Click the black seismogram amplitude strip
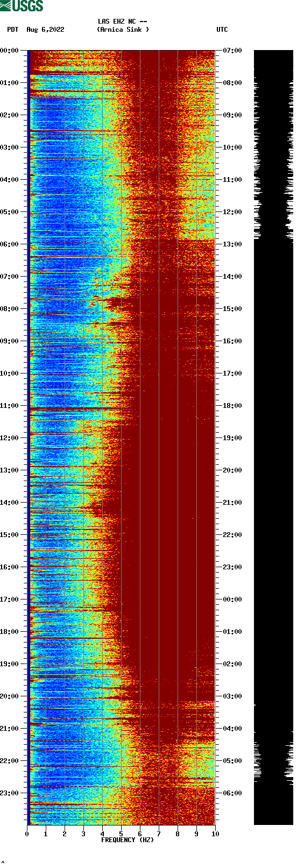 pos(273,437)
